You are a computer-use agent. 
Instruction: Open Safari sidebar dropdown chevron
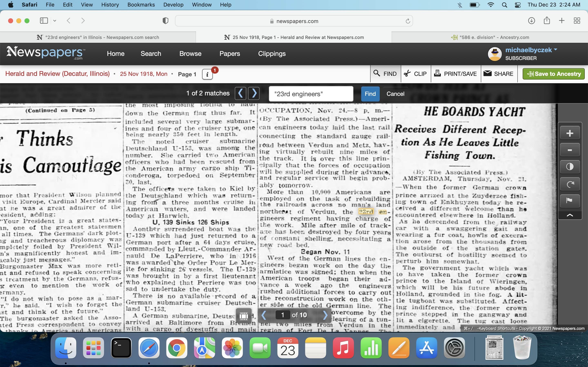(55, 21)
